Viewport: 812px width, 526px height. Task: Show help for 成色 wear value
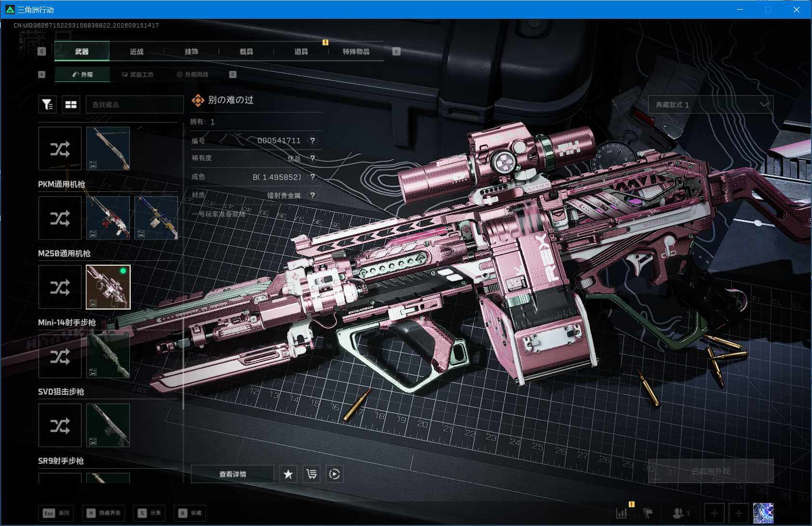(312, 177)
